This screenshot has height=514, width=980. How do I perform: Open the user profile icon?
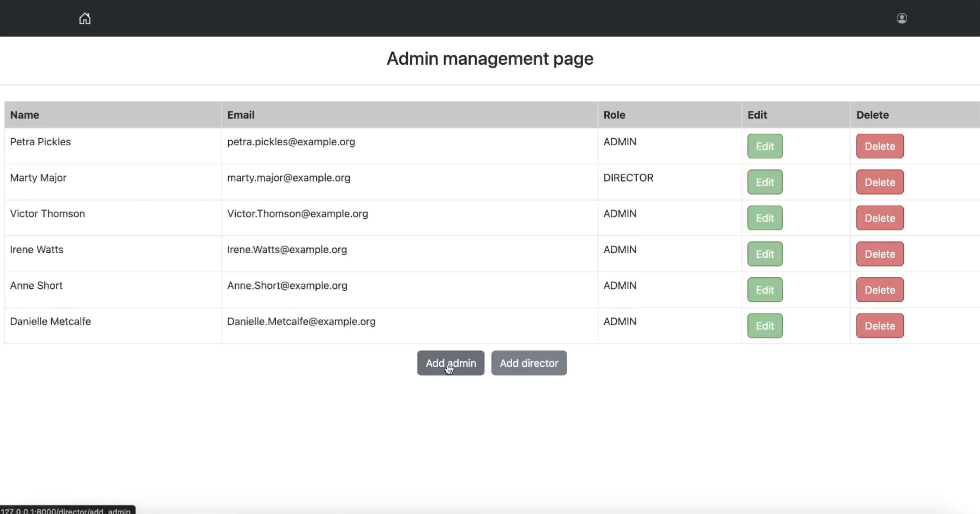901,18
